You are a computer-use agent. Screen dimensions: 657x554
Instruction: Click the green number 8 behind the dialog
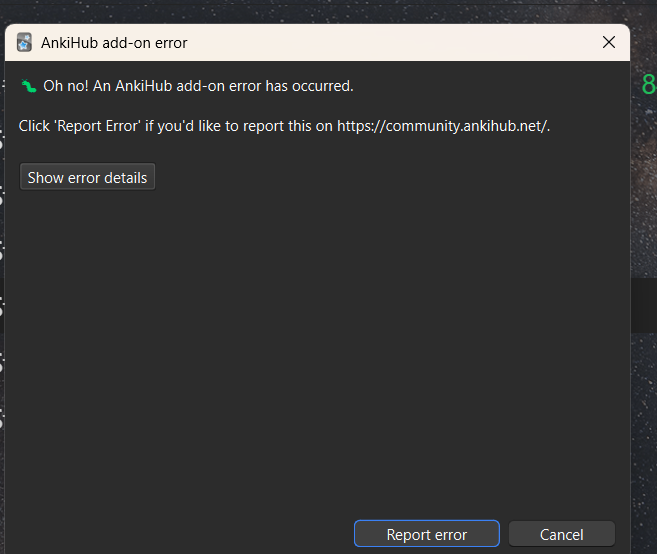tap(647, 85)
